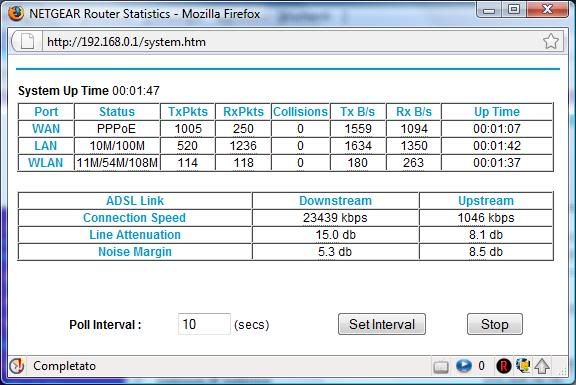Click the Connection Speed row label

coord(134,217)
